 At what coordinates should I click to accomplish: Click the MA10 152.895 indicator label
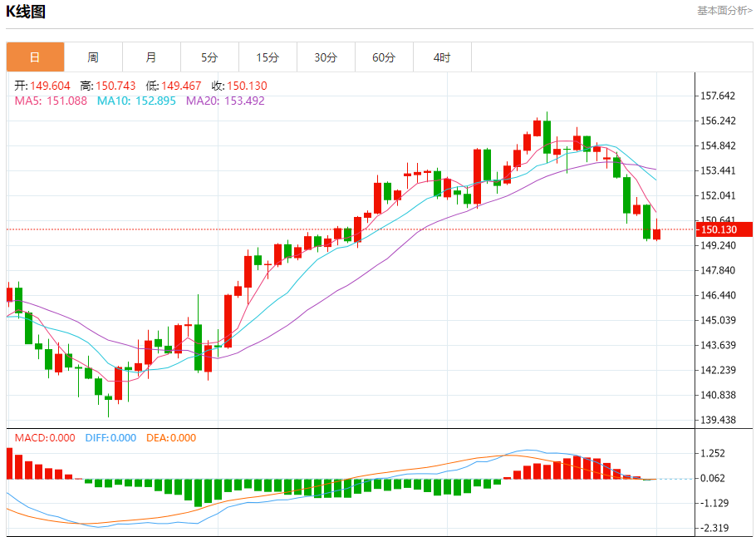[136, 101]
